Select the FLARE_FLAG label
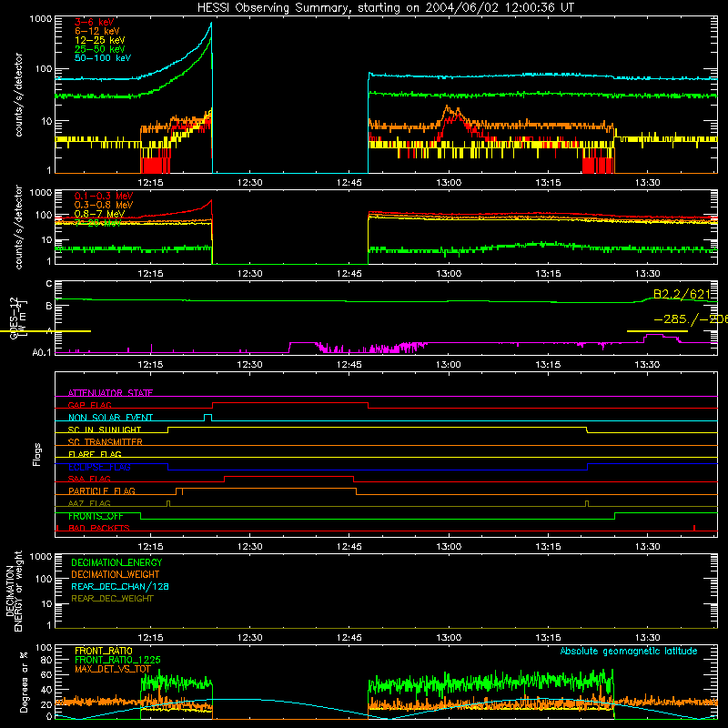 click(x=95, y=454)
